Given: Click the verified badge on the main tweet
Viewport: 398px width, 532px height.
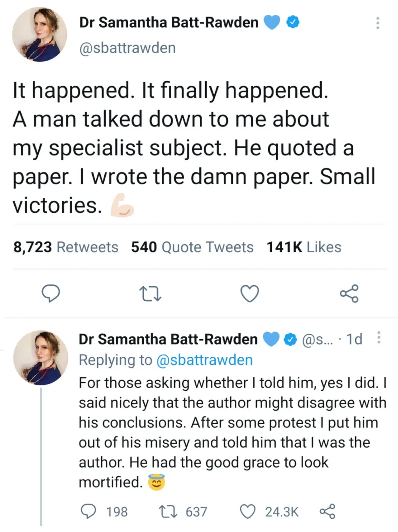Looking at the screenshot, I should (x=293, y=22).
